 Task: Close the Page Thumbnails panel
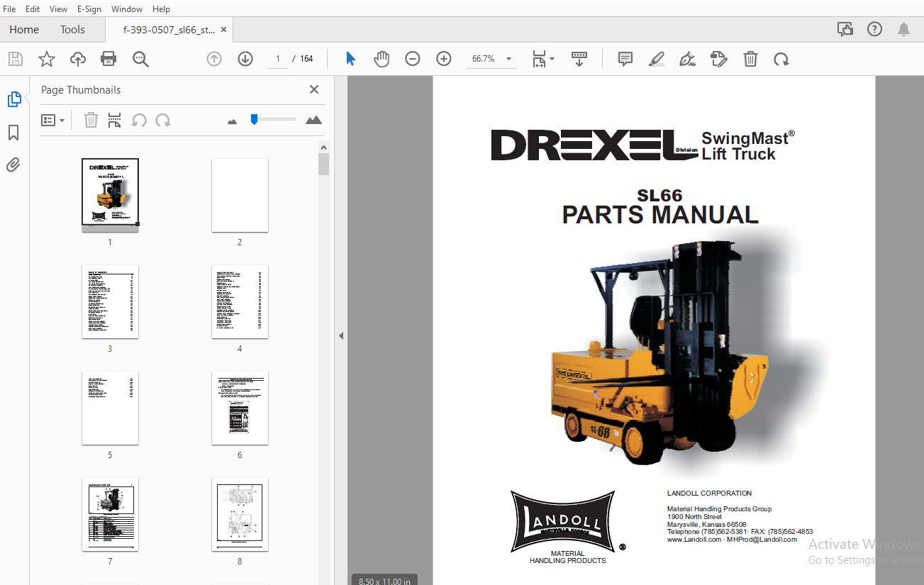click(x=314, y=89)
